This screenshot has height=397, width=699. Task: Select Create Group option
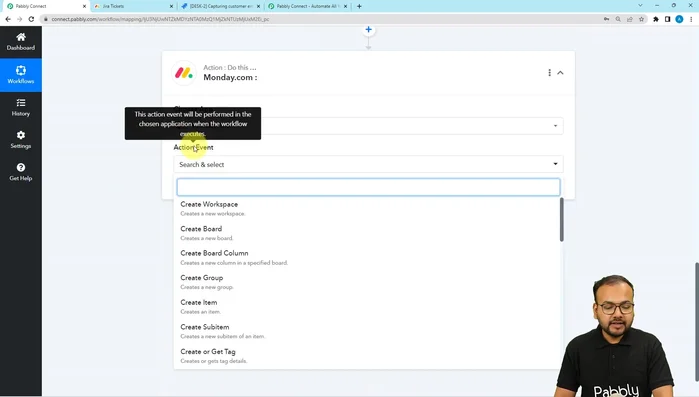point(368,282)
